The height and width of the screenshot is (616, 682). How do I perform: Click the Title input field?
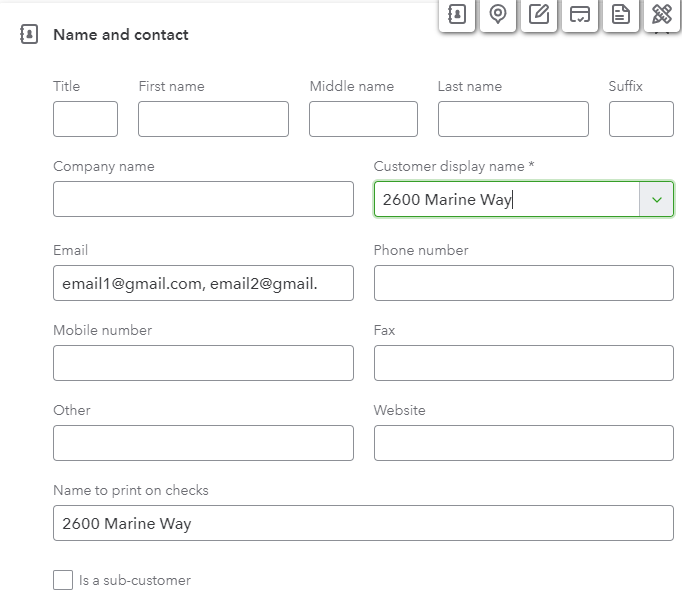coord(85,119)
